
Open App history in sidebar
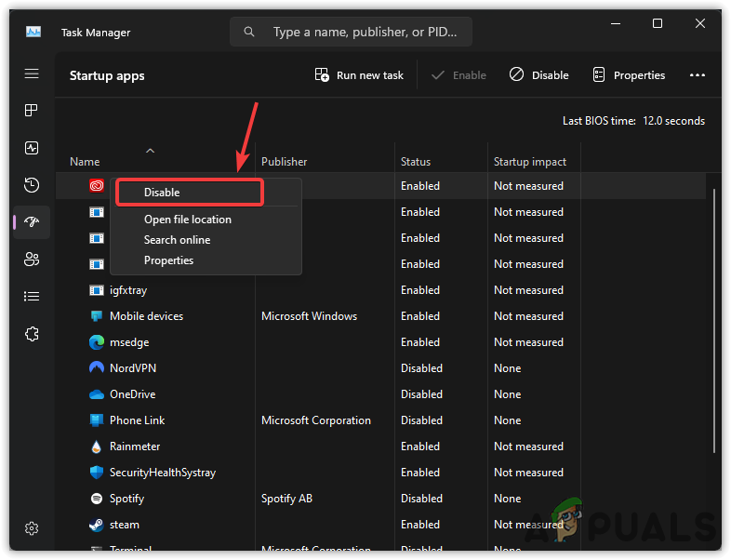(x=32, y=185)
